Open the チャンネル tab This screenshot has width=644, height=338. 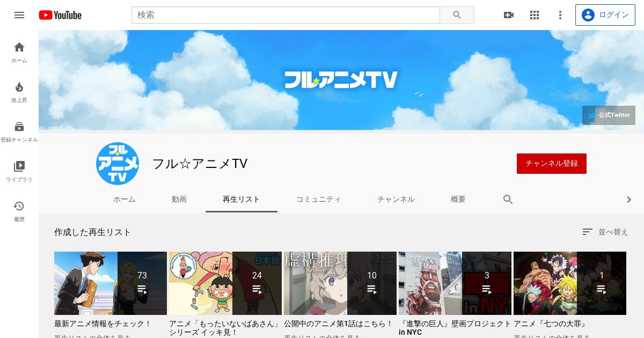point(396,200)
